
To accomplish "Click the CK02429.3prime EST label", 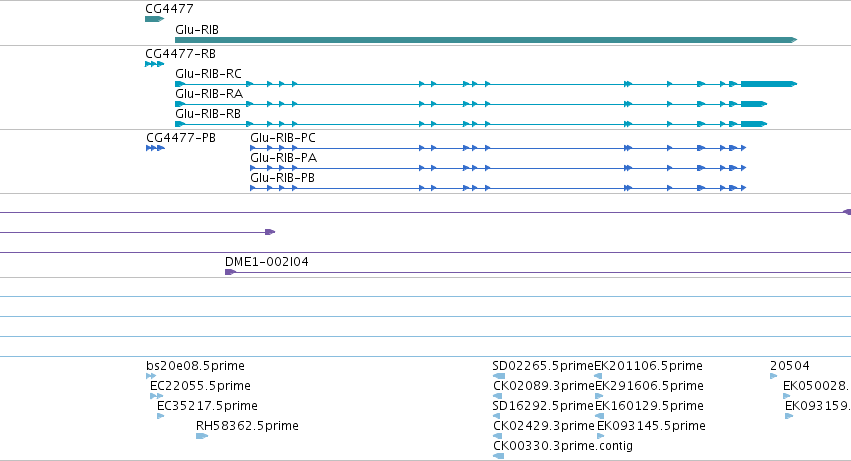I will pyautogui.click(x=544, y=426).
